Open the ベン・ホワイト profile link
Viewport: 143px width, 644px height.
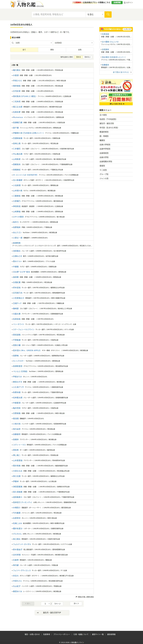(19, 324)
